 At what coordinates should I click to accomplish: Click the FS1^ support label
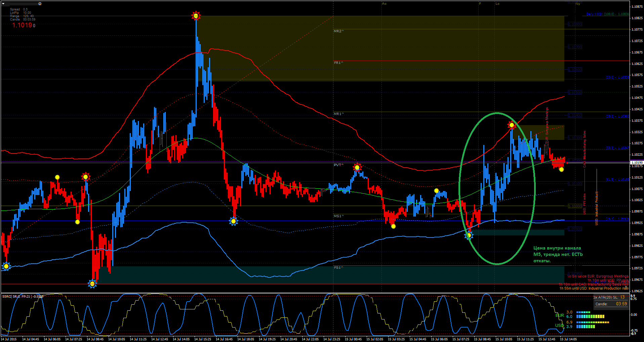[x=338, y=267]
